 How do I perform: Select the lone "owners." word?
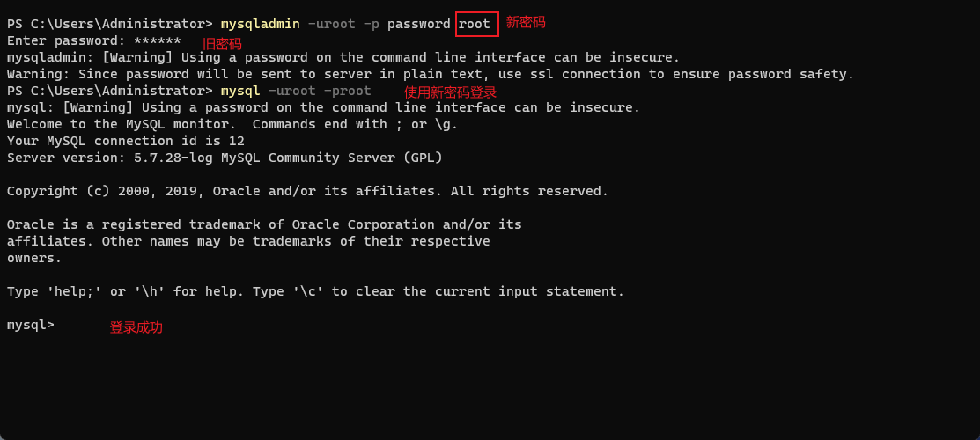[34, 258]
